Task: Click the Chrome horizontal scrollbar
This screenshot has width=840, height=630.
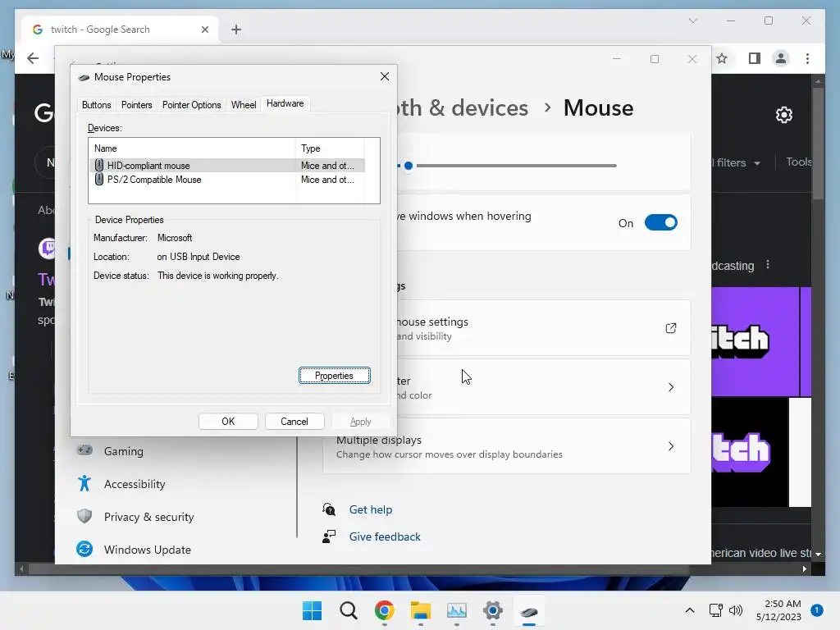Action: (359, 569)
